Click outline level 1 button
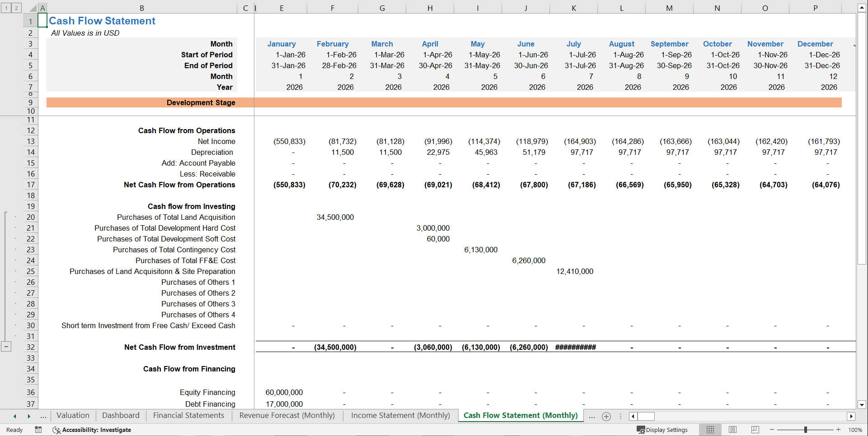868x436 pixels. (x=6, y=8)
